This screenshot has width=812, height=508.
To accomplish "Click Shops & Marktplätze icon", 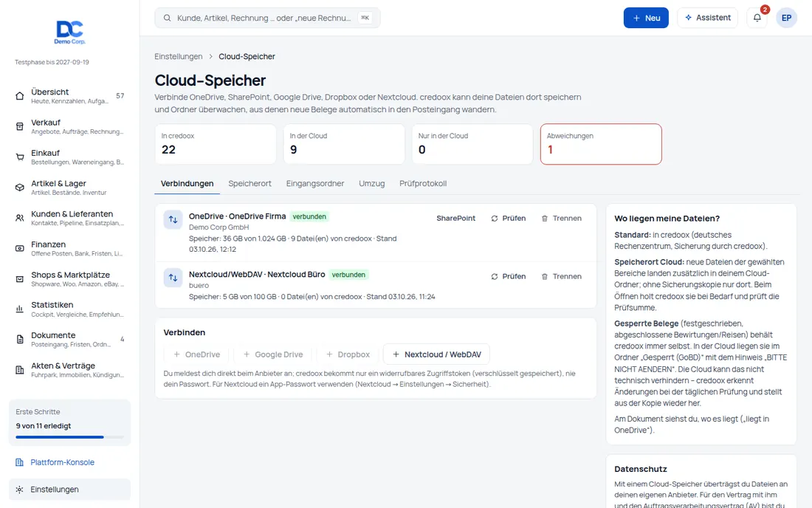I will 20,279.
